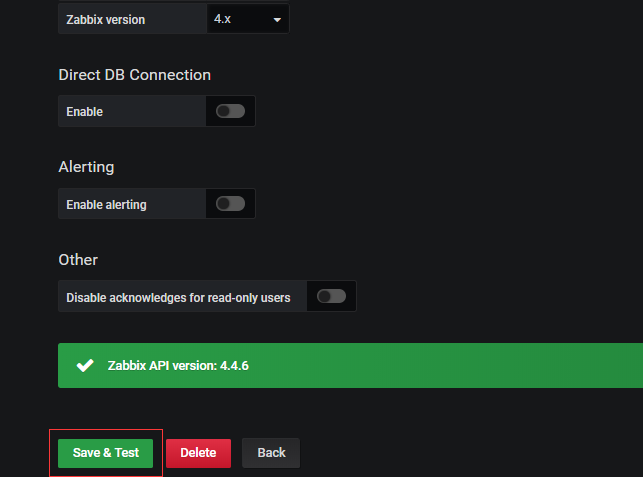
Task: Toggle Direct DB Connection Enable switch
Action: pos(230,111)
